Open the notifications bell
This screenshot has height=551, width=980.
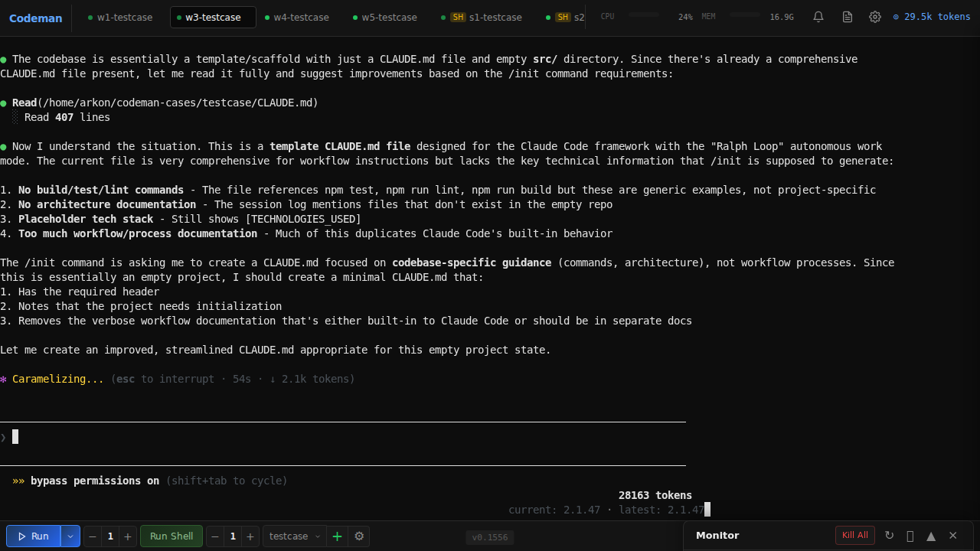[818, 16]
